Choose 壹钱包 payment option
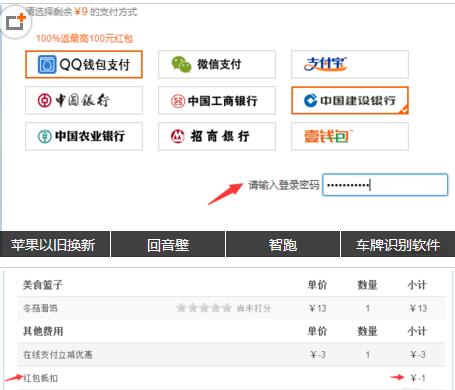Viewport: 455px width, 390px height. click(x=350, y=136)
